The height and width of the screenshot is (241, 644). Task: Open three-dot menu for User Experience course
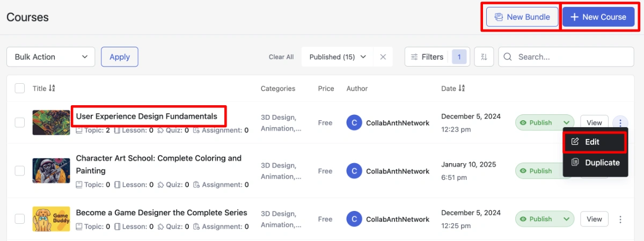[x=620, y=122]
